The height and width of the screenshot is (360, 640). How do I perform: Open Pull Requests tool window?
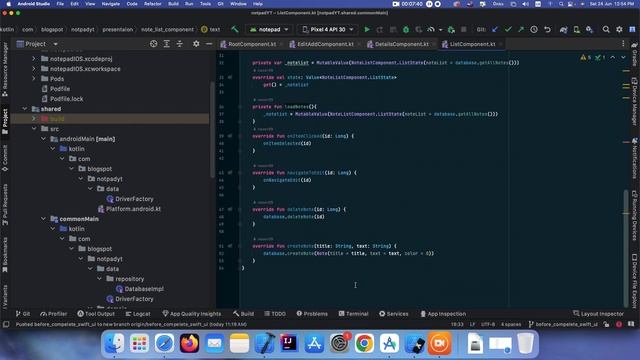click(x=5, y=205)
